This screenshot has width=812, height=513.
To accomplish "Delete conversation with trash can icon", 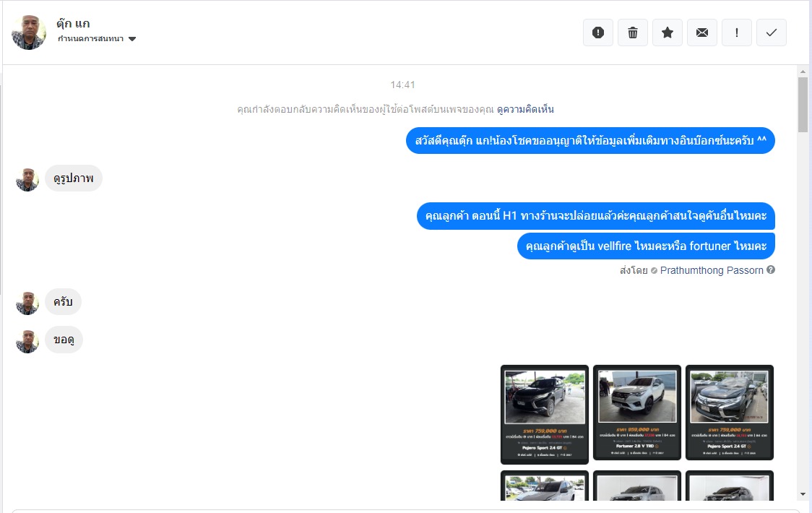I will click(633, 33).
